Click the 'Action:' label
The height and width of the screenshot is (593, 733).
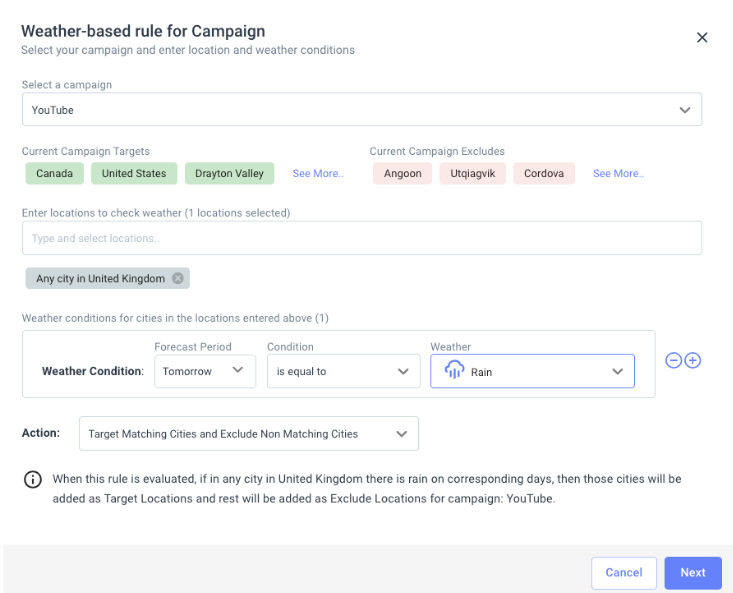coord(41,433)
